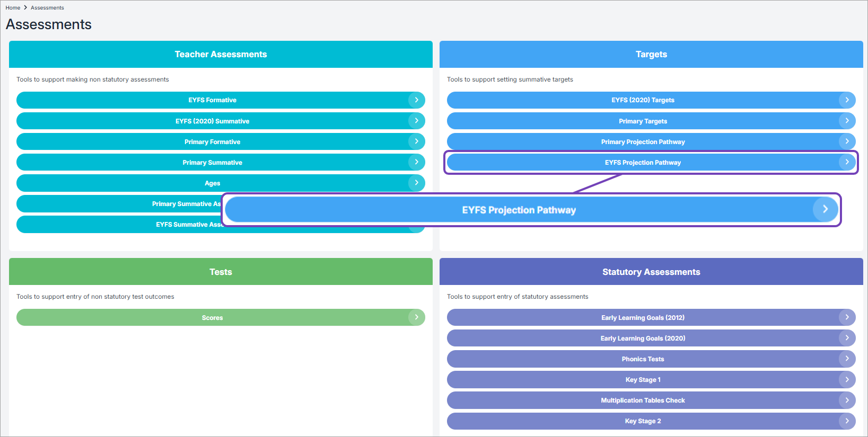Select Primary Targets button
868x437 pixels.
point(643,121)
